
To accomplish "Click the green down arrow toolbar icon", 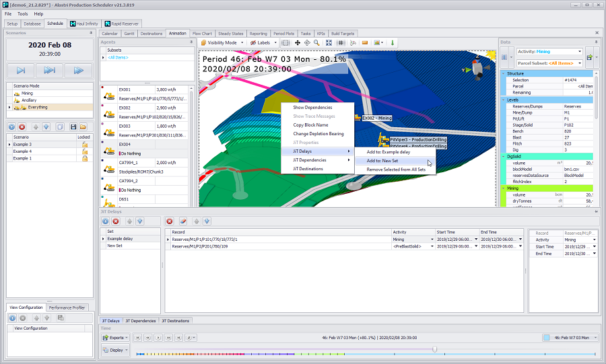I will point(393,42).
